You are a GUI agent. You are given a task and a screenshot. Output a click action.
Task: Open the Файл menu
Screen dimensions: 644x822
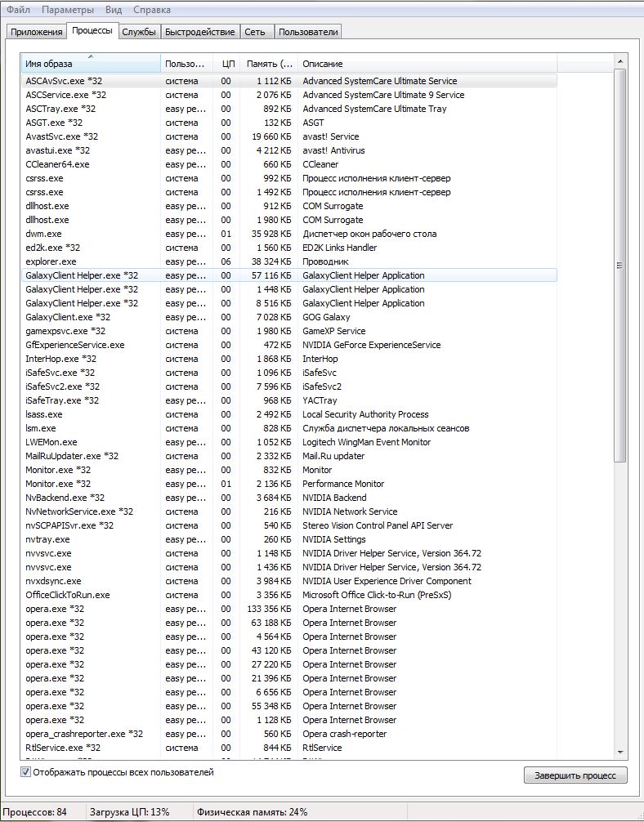(18, 10)
